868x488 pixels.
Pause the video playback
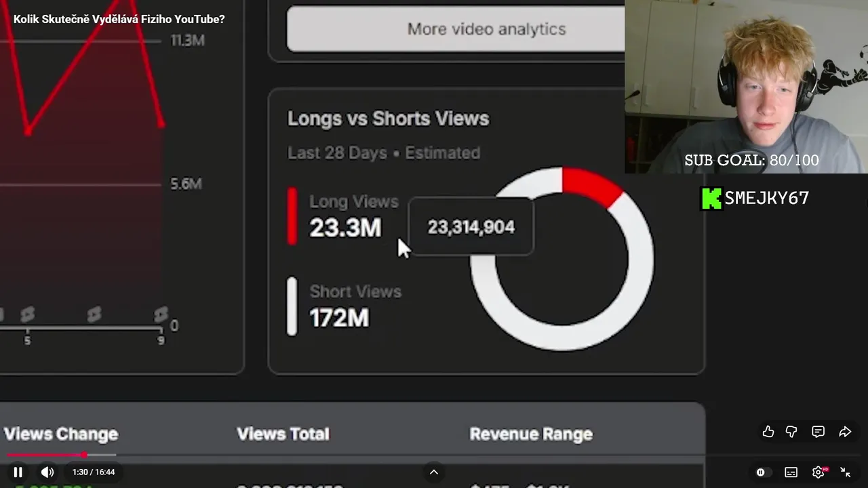[x=18, y=472]
